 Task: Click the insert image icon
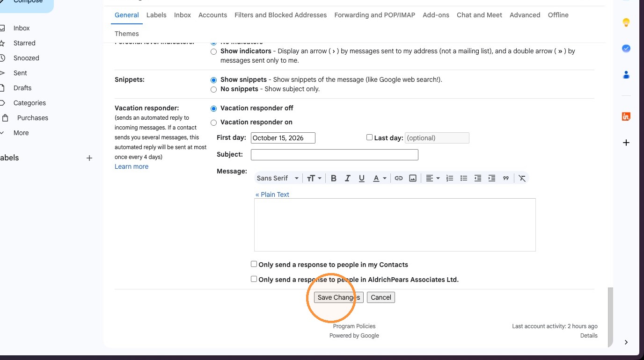coord(413,178)
